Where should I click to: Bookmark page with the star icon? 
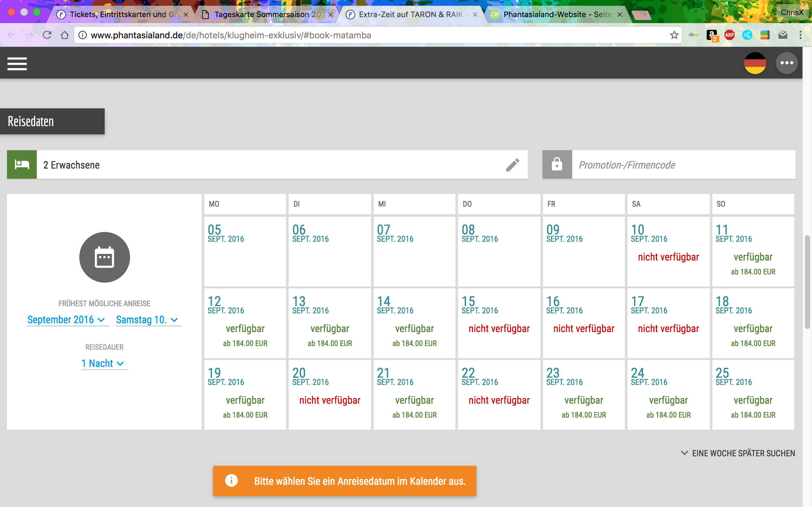[674, 35]
